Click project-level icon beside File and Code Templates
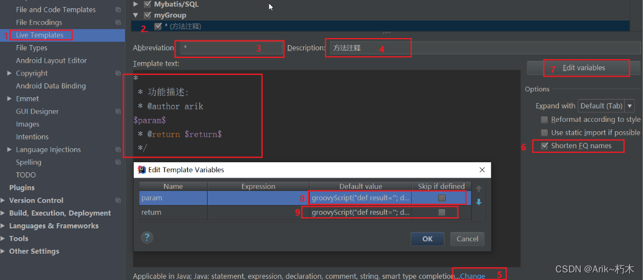The width and height of the screenshot is (644, 280). tap(118, 9)
